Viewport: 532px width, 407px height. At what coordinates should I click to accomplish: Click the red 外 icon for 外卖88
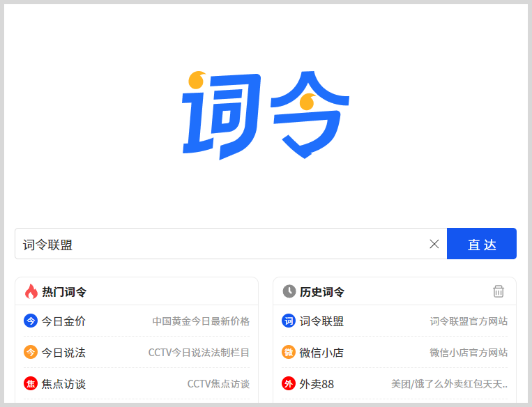289,383
